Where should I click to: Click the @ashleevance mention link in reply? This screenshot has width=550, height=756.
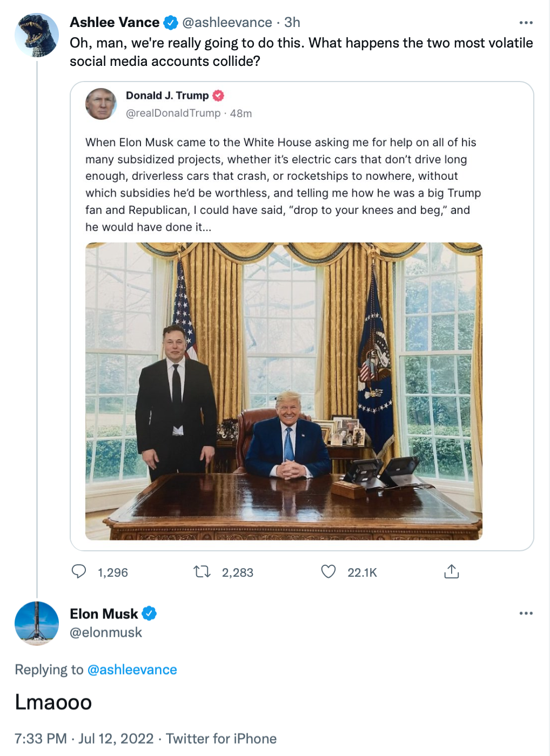132,670
